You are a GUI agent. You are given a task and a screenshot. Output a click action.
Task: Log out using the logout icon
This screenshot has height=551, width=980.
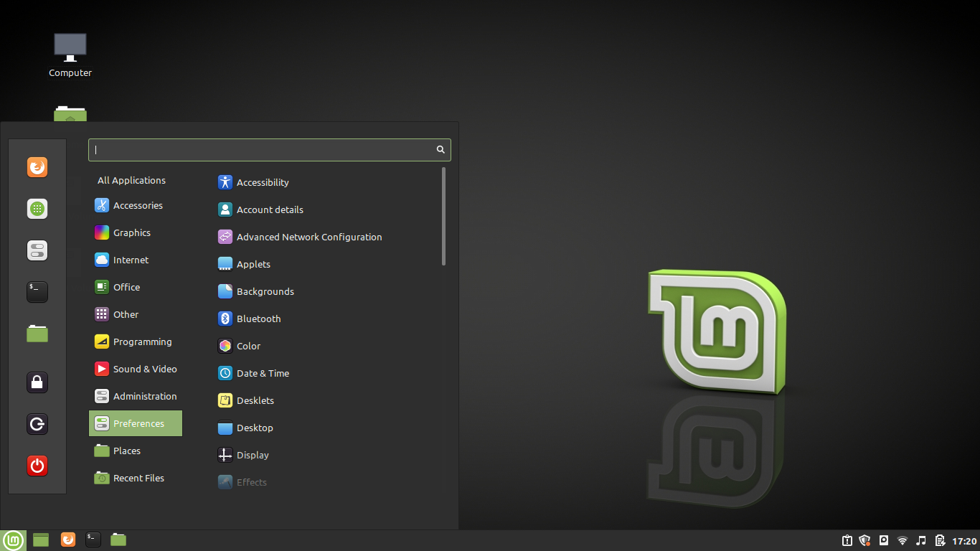point(37,424)
